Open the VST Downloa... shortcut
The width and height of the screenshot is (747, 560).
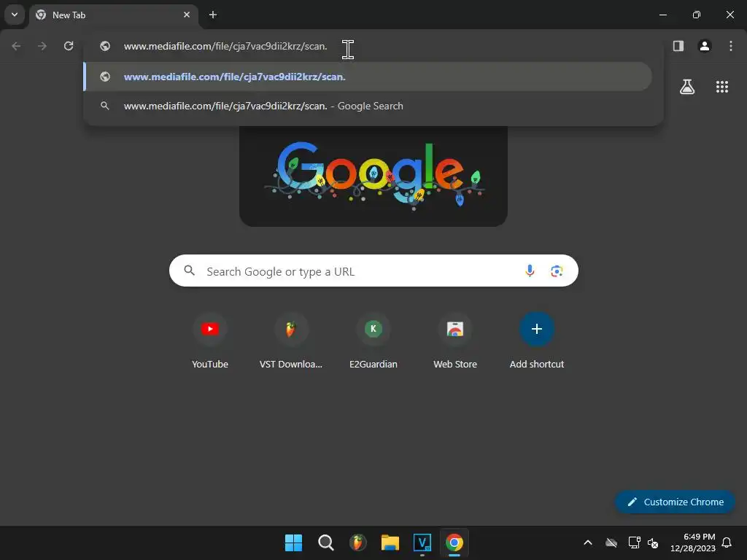tap(290, 341)
